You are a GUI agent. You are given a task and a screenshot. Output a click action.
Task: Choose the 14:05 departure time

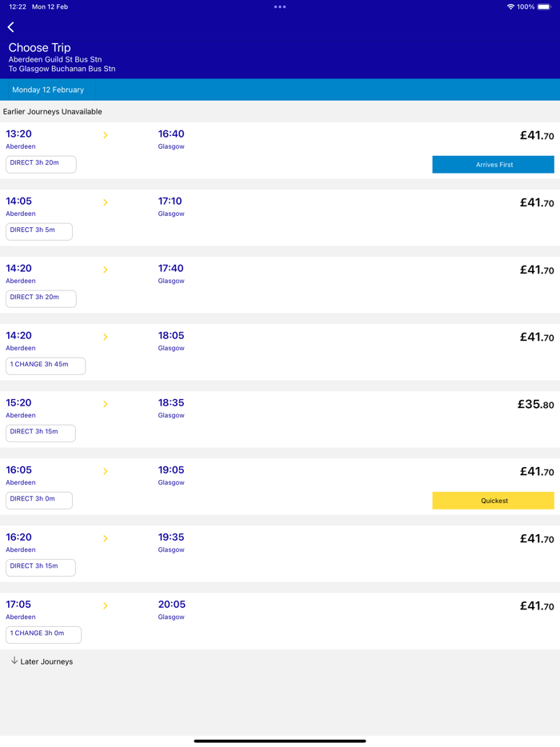(19, 202)
